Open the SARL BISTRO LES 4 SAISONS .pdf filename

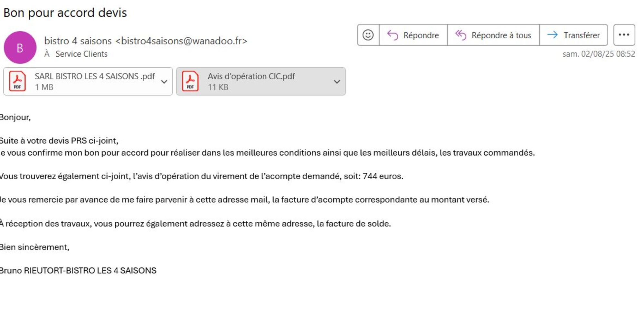(95, 76)
